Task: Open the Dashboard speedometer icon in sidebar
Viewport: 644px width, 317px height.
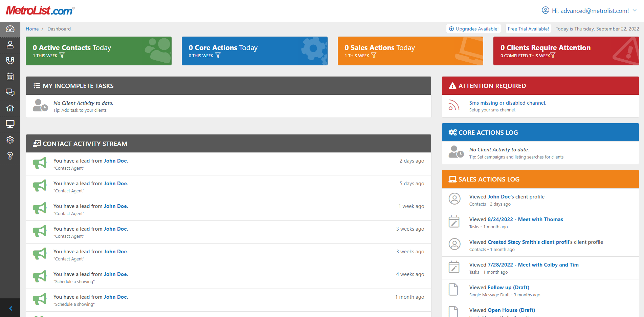Action: coord(10,29)
